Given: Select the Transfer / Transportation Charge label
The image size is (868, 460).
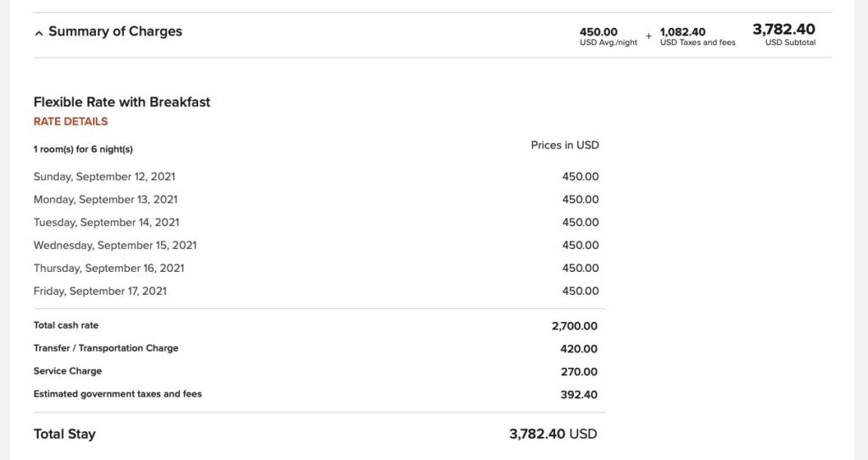Looking at the screenshot, I should pyautogui.click(x=106, y=348).
